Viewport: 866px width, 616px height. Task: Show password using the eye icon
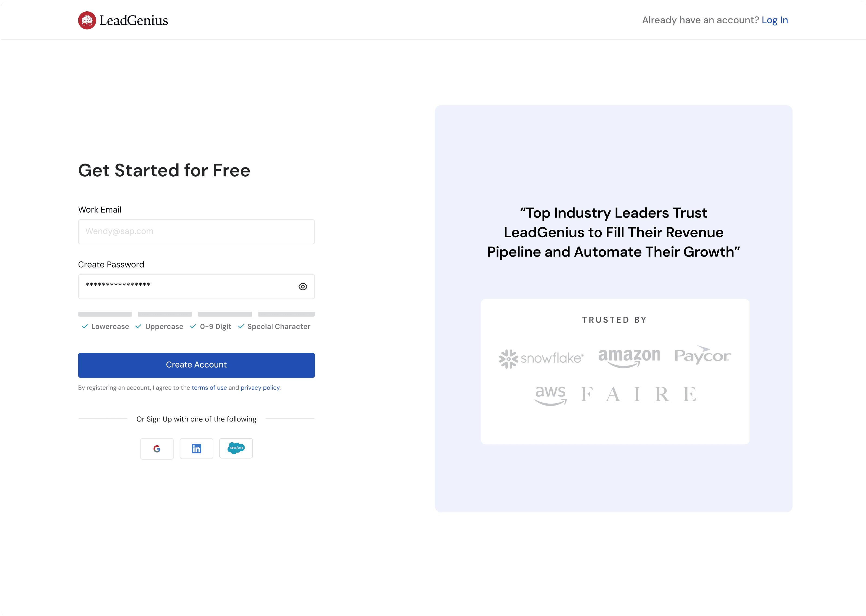[303, 287]
